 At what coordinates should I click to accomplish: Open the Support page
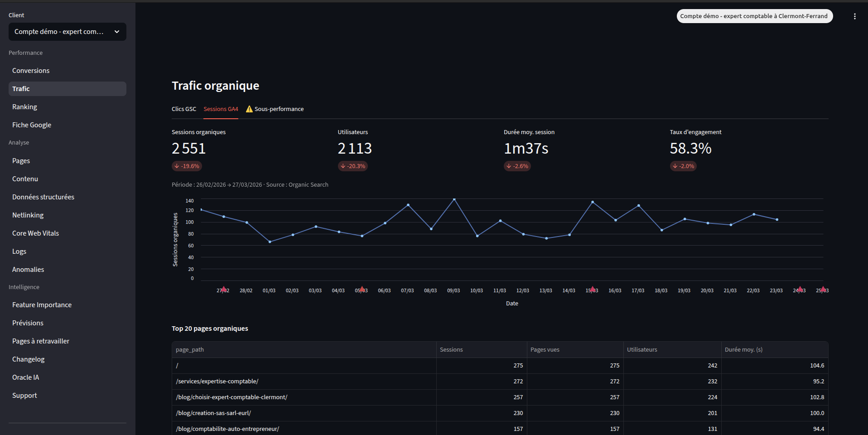(x=24, y=395)
